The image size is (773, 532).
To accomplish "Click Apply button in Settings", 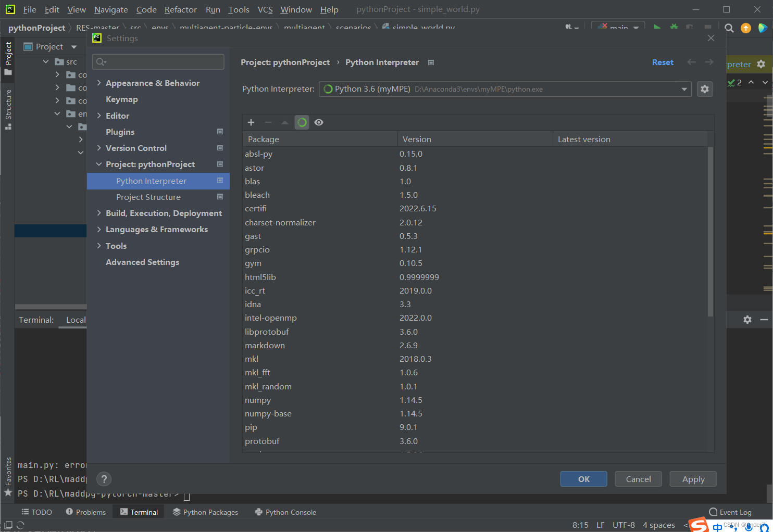I will (693, 479).
